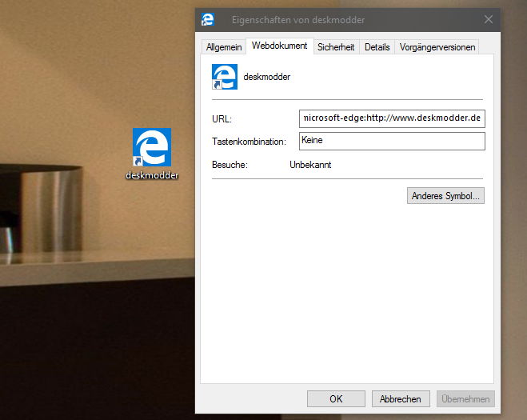Focus the Tastenkombination field showing Keine
Viewport: 527px width, 420px height.
point(392,141)
